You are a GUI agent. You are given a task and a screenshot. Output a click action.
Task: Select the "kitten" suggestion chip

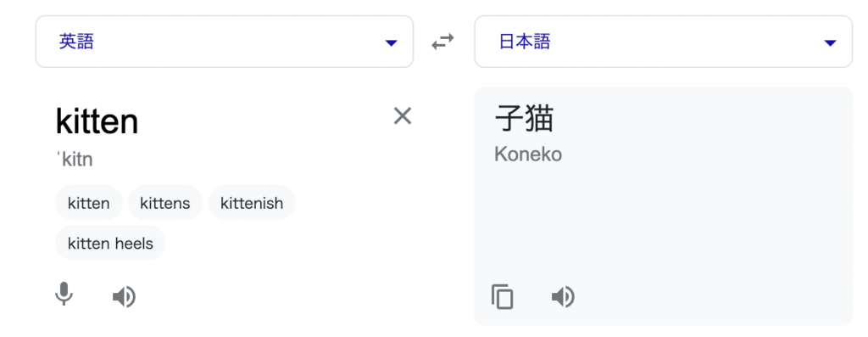88,203
